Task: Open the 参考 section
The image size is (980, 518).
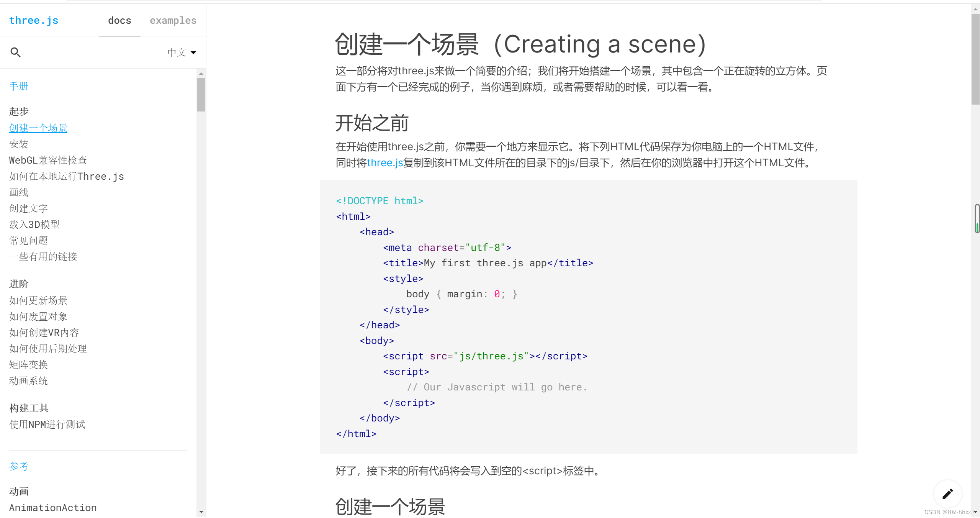Action: [18, 466]
